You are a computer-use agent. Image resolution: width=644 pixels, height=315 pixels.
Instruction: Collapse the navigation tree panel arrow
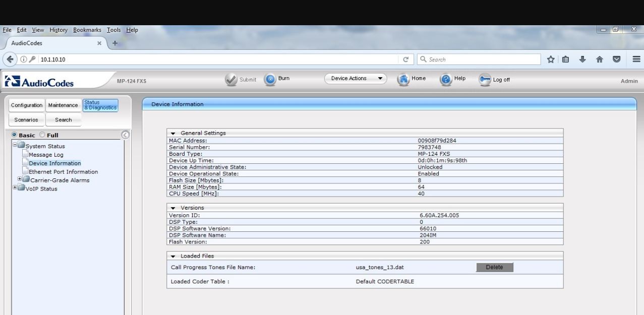click(126, 135)
